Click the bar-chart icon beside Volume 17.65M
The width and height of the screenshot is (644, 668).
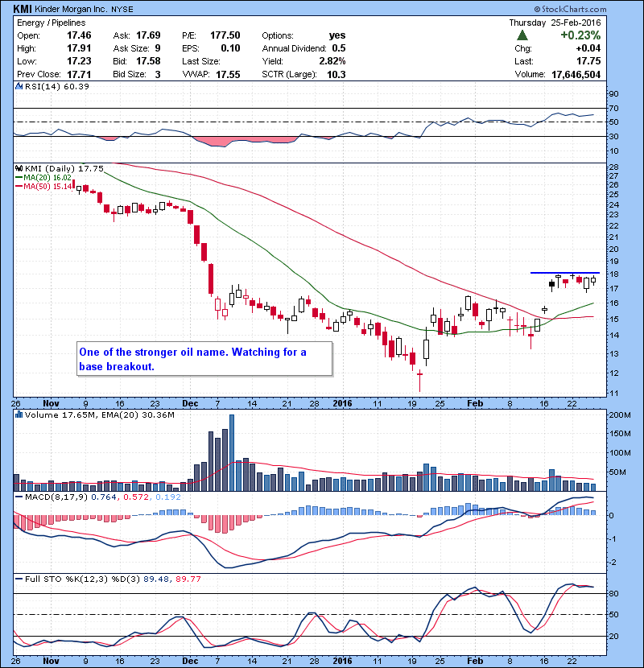pyautogui.click(x=19, y=414)
